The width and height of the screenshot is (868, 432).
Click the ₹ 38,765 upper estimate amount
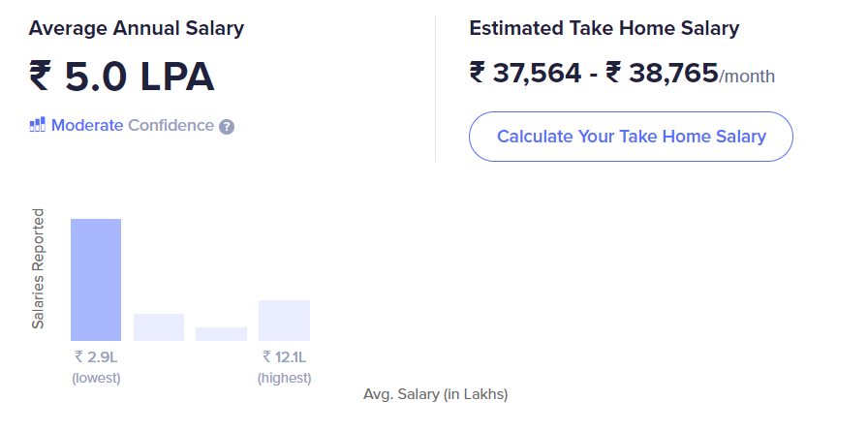click(662, 74)
